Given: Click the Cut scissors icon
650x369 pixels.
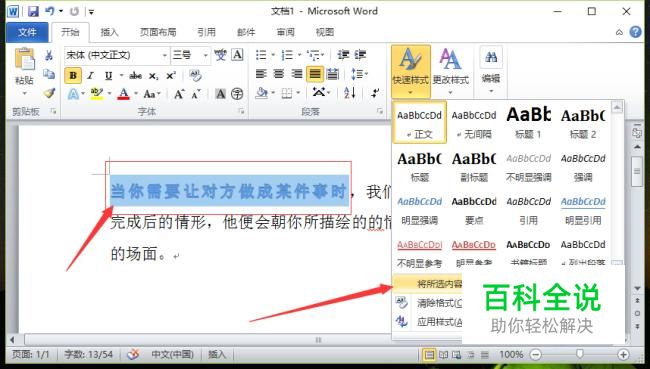Looking at the screenshot, I should pos(49,55).
